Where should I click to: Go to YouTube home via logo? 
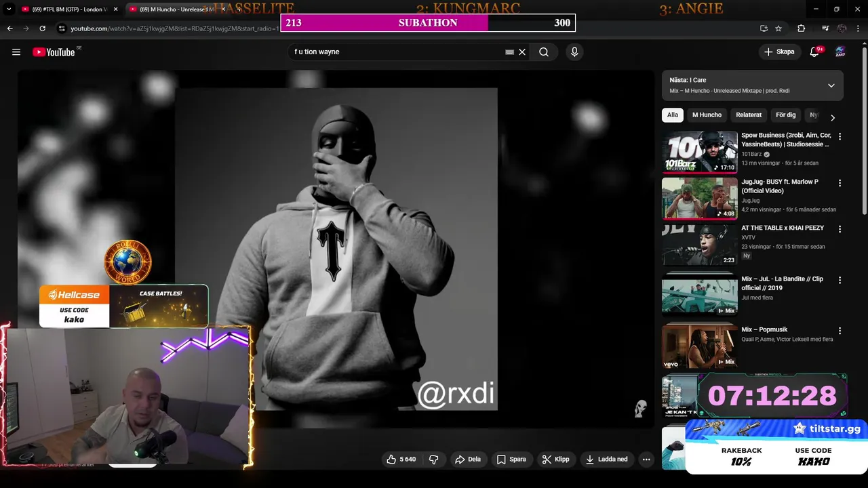(x=54, y=52)
